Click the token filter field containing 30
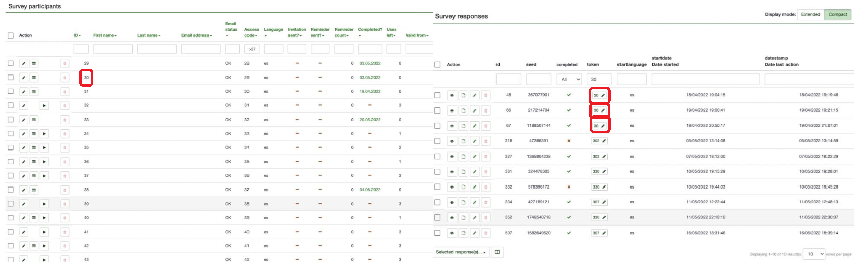 599,79
